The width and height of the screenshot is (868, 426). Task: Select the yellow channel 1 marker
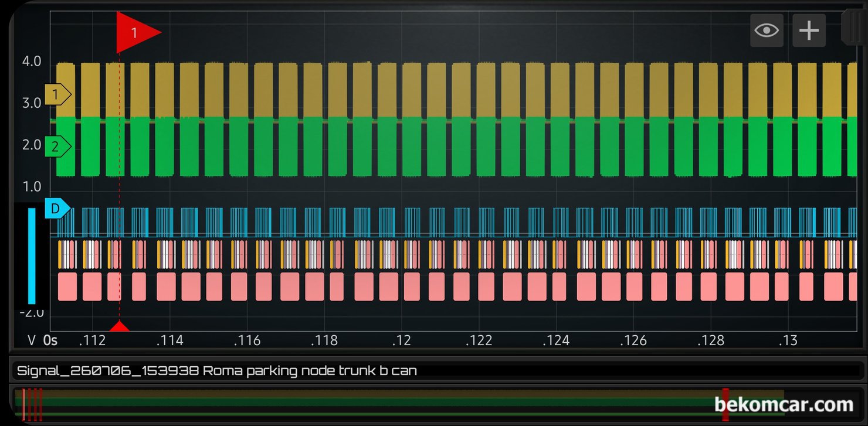pyautogui.click(x=57, y=94)
